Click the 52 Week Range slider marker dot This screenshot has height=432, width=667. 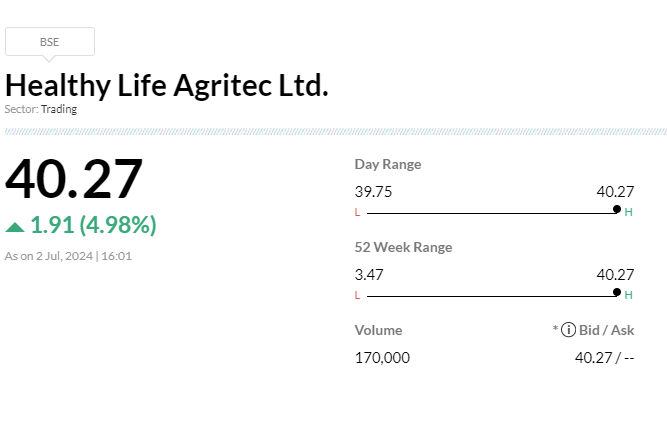point(617,292)
